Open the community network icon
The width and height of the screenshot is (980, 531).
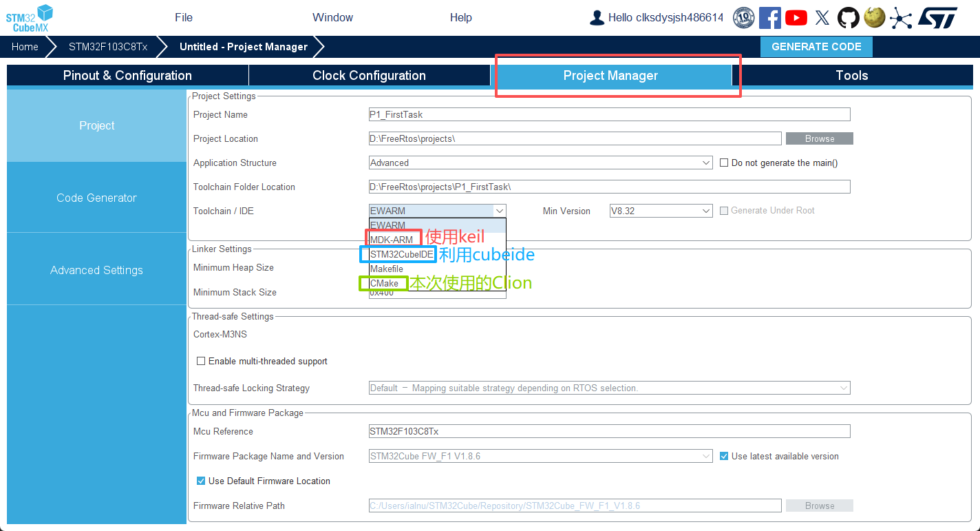tap(900, 18)
